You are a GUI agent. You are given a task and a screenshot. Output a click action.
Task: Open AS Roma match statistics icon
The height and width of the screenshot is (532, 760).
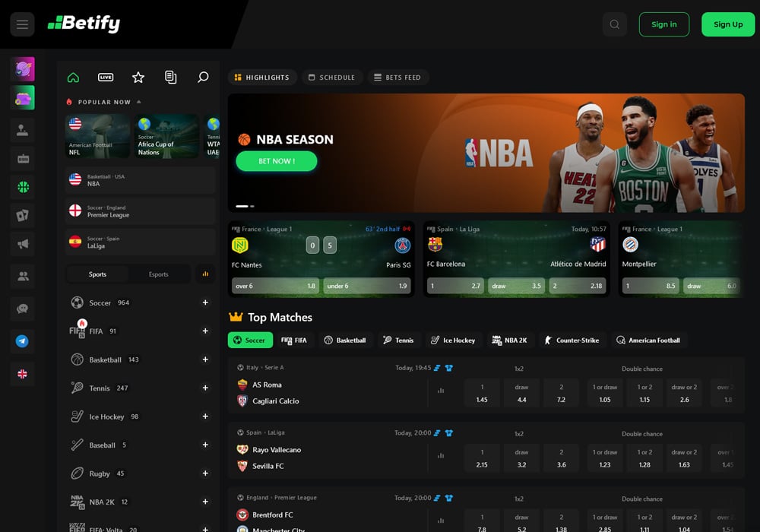point(441,391)
